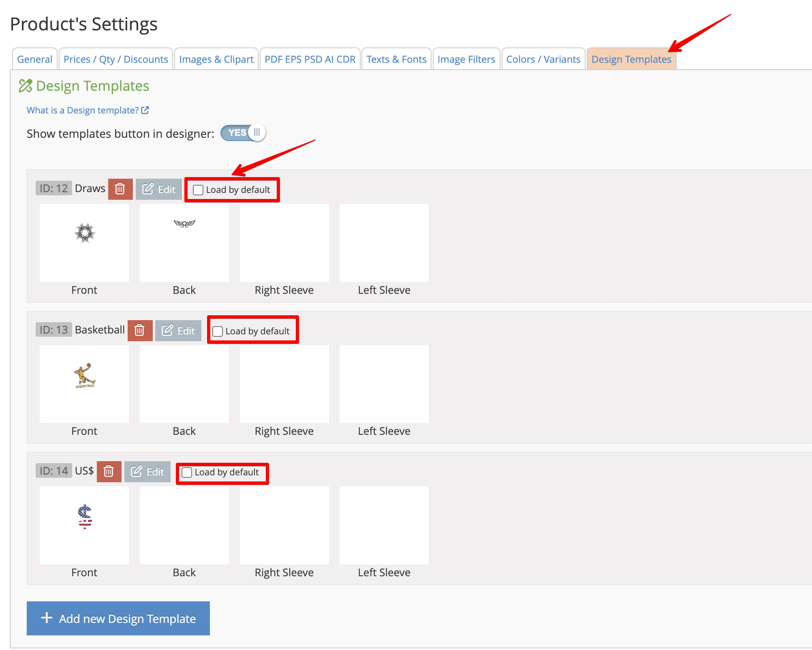This screenshot has width=812, height=650.
Task: Select US$ Right Sleeve blank thumbnail
Action: point(284,525)
